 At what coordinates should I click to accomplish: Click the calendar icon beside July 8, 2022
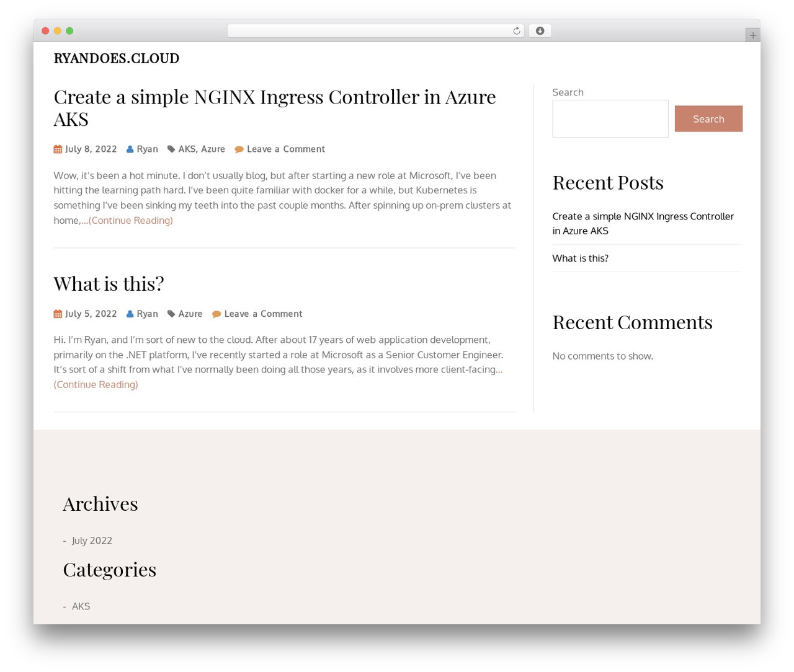click(x=58, y=149)
